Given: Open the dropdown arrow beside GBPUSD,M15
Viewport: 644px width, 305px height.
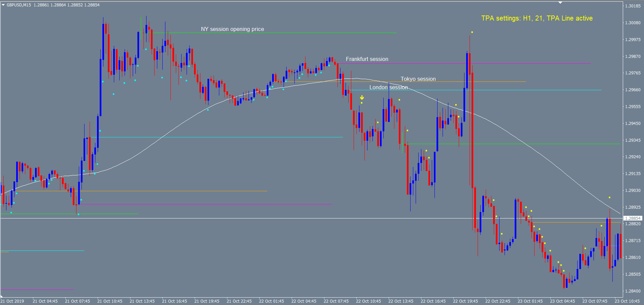Looking at the screenshot, I should pos(3,5).
